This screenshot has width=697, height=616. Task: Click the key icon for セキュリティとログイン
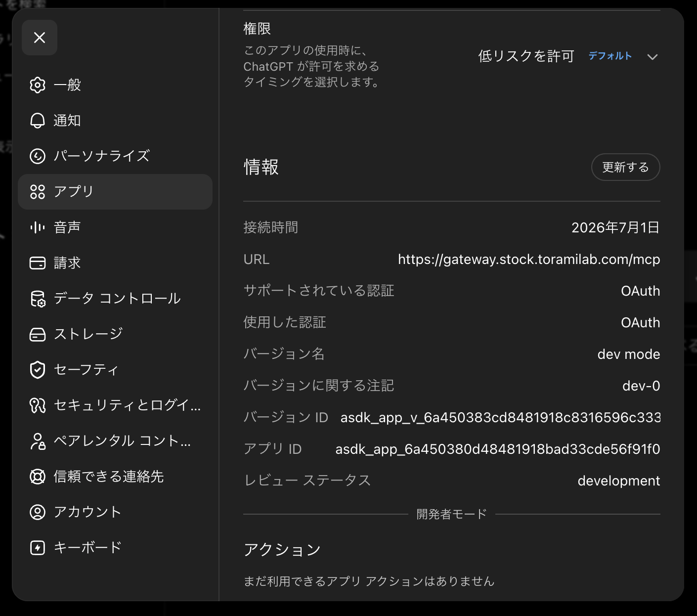[38, 405]
